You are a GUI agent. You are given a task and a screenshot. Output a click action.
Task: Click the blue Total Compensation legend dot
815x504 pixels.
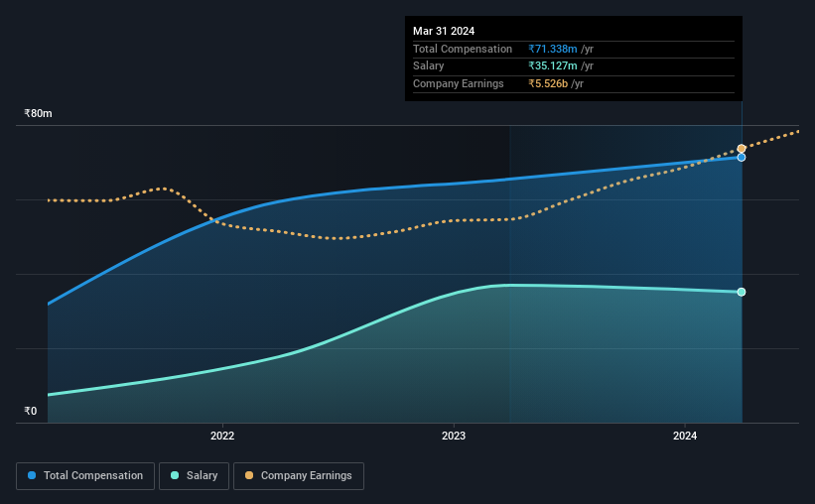point(32,475)
